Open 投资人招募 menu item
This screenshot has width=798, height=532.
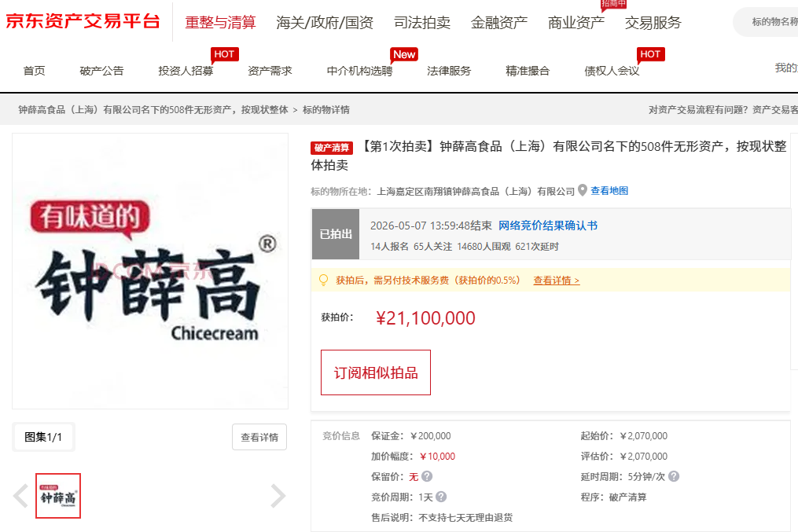186,71
